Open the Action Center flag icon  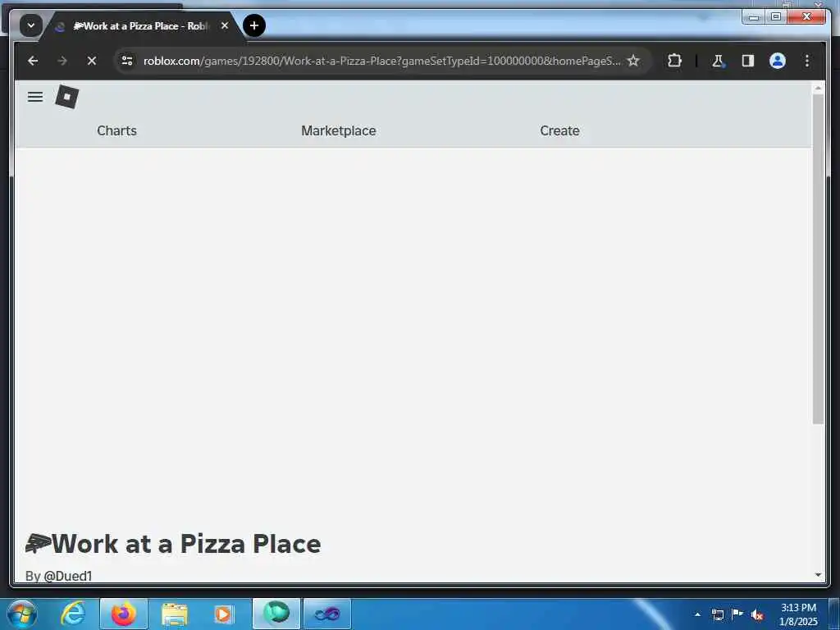point(737,614)
